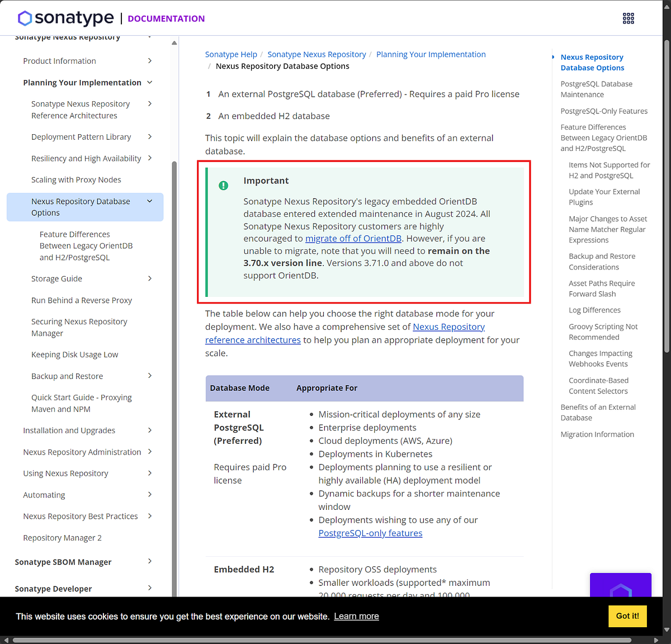Expand the Automating section chevron
This screenshot has height=644, width=671.
[x=150, y=494]
